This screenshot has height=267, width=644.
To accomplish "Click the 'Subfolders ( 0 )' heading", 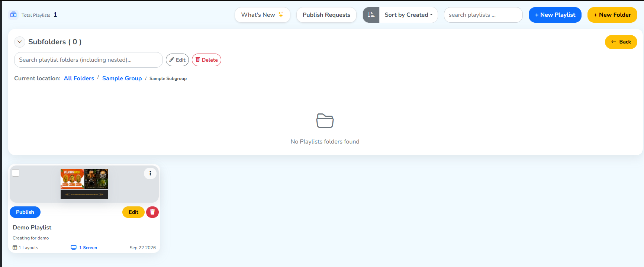I will pos(55,42).
